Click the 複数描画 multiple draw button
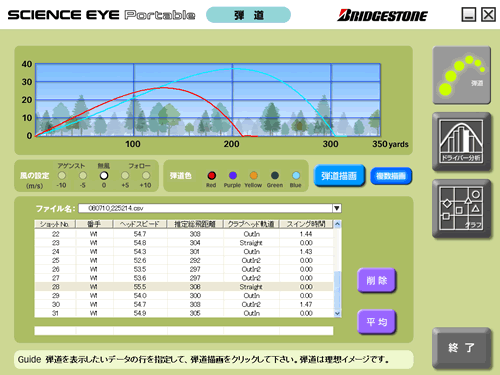The width and height of the screenshot is (500, 375). 391,176
